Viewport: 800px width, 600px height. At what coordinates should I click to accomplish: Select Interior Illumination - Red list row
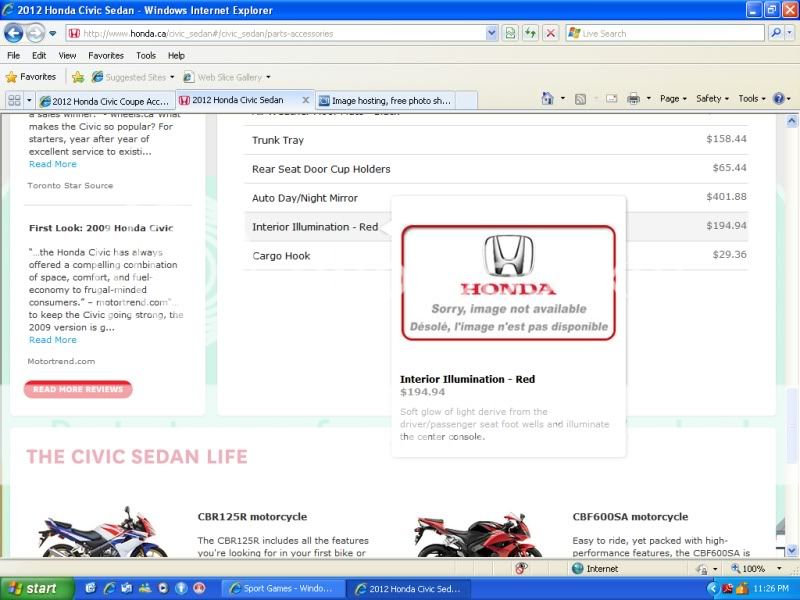pyautogui.click(x=315, y=227)
